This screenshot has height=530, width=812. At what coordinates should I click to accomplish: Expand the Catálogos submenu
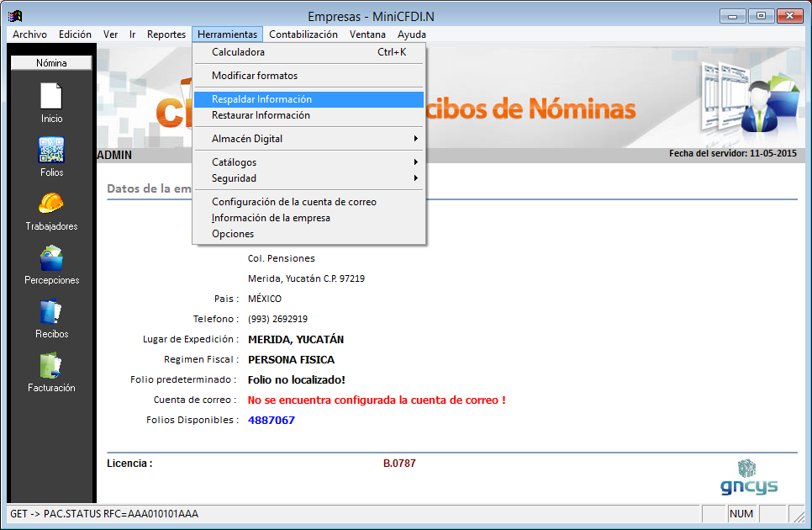pos(309,162)
